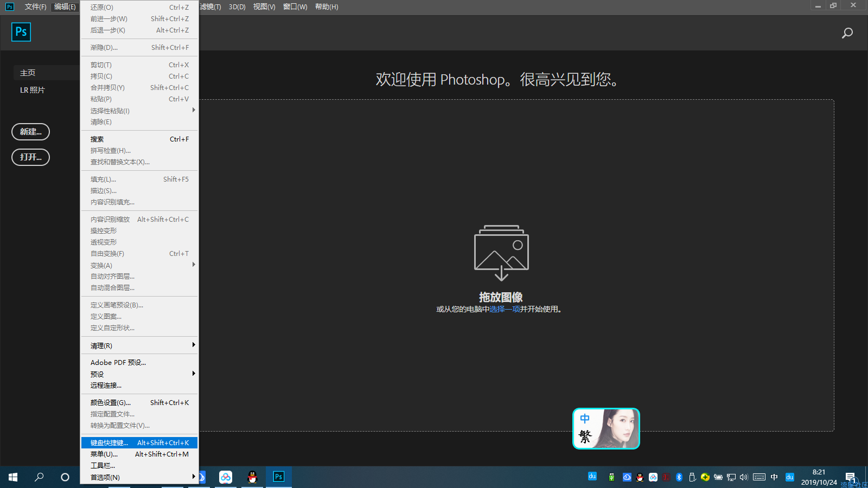Click the battery power tray icon
The image size is (868, 488).
click(718, 477)
